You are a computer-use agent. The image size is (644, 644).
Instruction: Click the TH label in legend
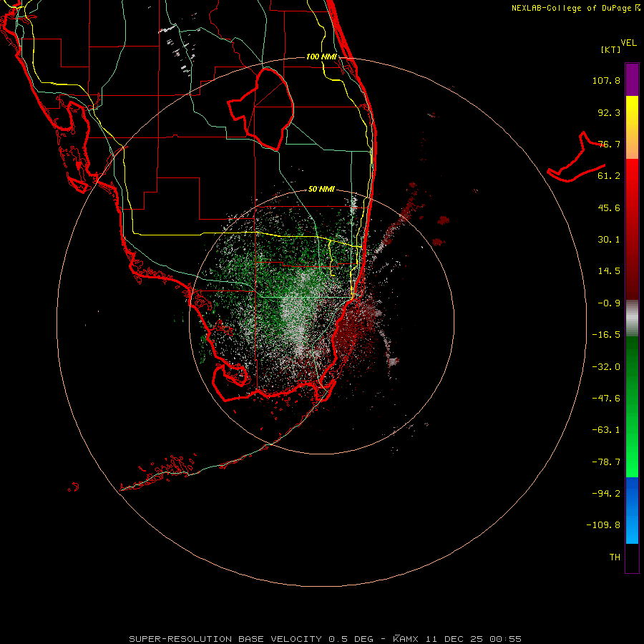[615, 557]
